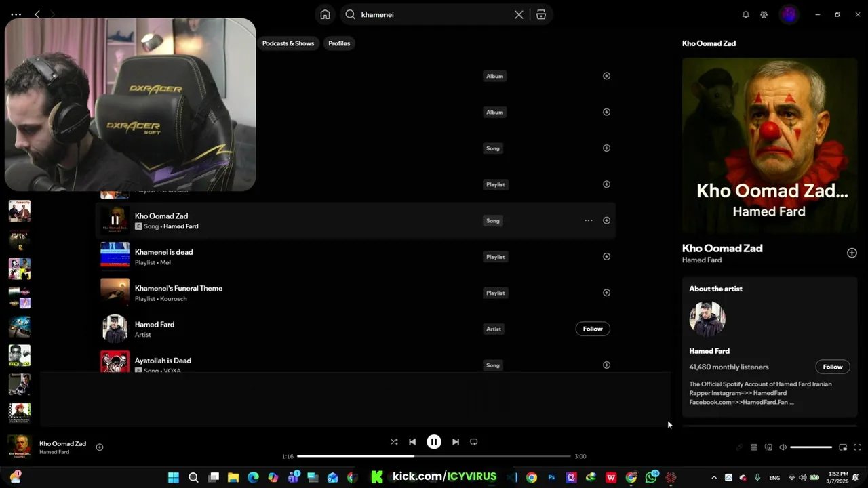Open Browse icon beside the search bar
Image resolution: width=868 pixels, height=488 pixels.
point(541,14)
